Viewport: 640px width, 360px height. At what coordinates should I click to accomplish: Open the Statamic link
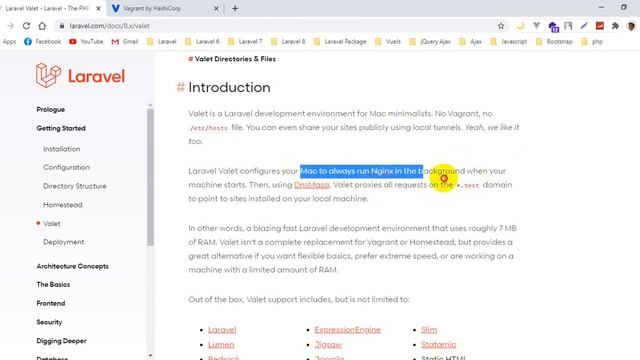click(438, 344)
